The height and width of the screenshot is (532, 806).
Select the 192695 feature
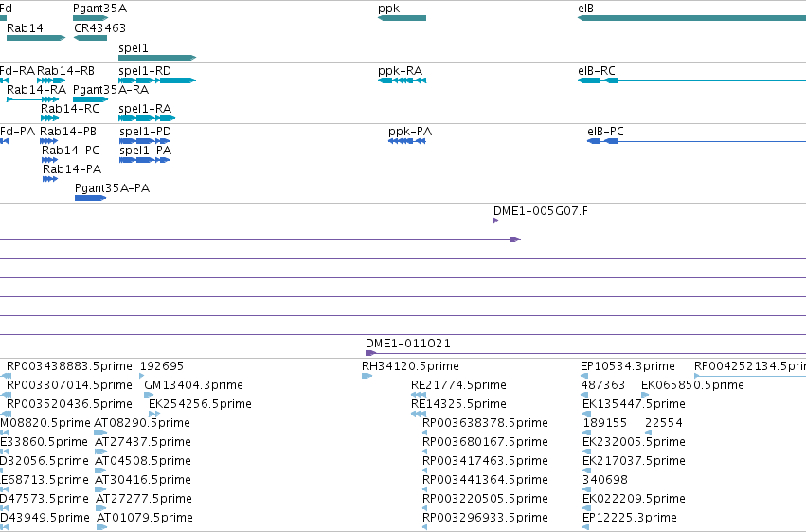tap(142, 376)
